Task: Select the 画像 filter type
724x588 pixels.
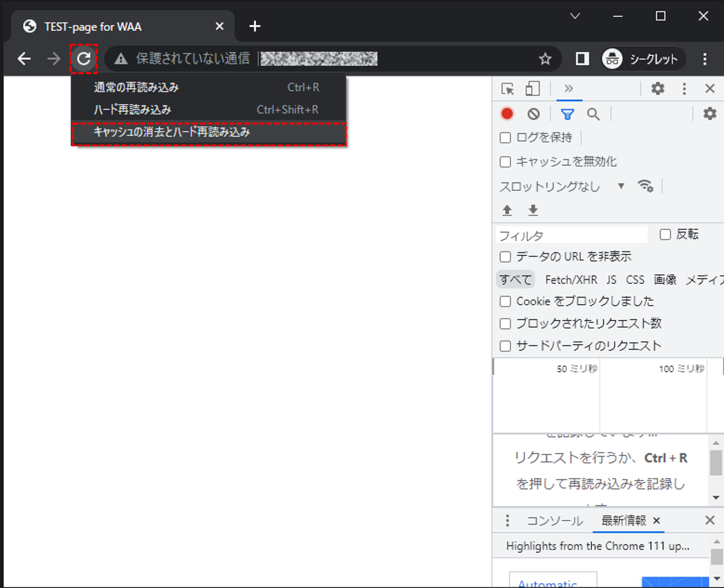Action: coord(665,280)
